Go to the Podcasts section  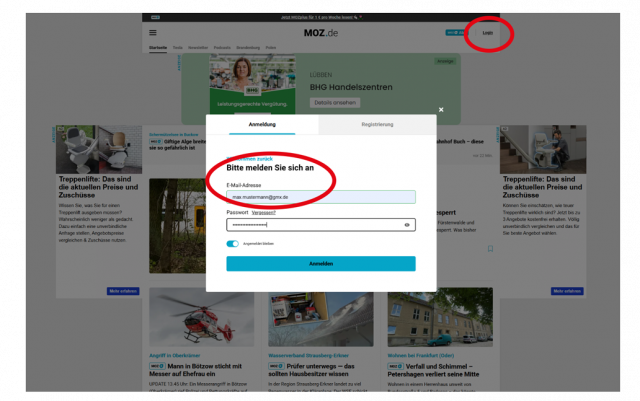[x=222, y=48]
